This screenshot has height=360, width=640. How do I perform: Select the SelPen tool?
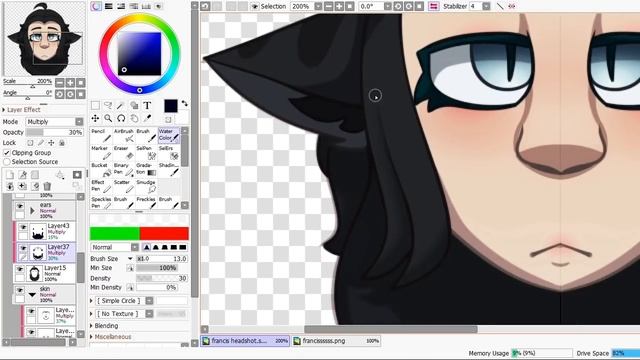[146, 152]
